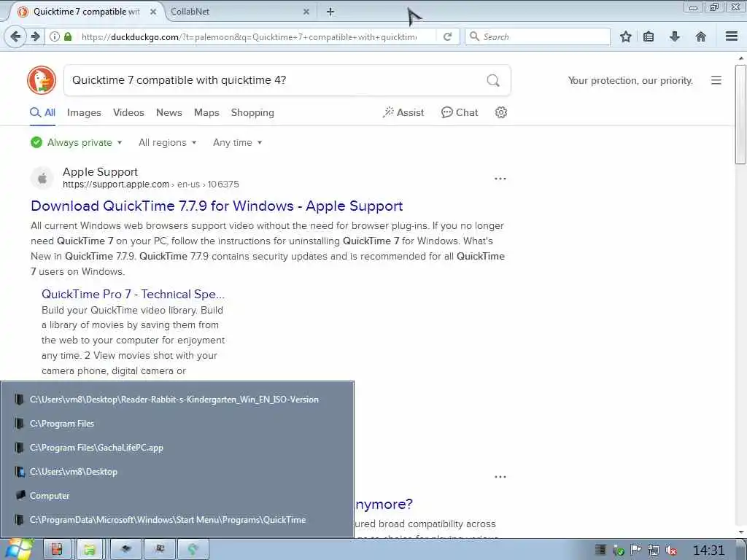The width and height of the screenshot is (747, 560).
Task: Click the browser address bar URL field
Action: pos(250,36)
